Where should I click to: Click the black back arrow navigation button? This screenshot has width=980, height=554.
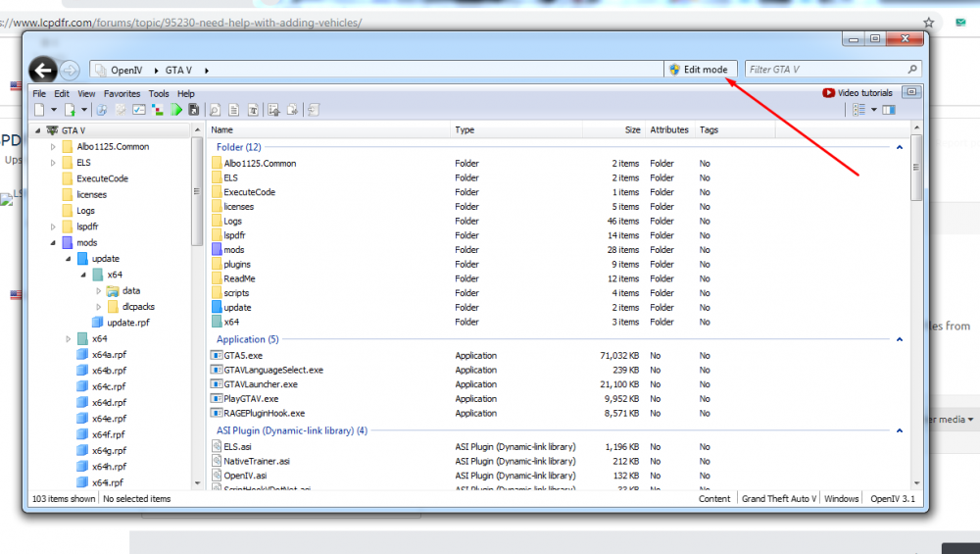(42, 70)
